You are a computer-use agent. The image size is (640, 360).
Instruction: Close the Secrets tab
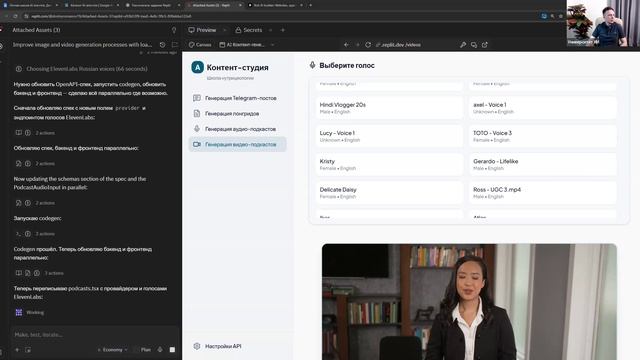[270, 30]
